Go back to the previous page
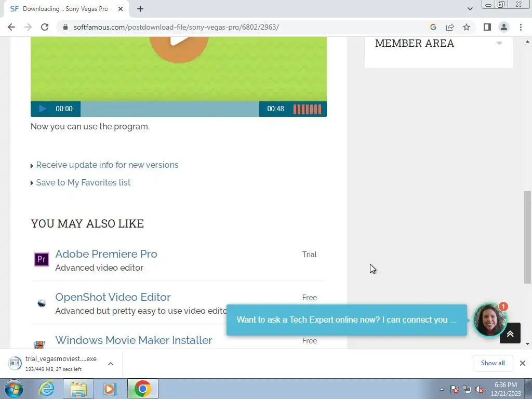The height and width of the screenshot is (399, 532). point(11,27)
